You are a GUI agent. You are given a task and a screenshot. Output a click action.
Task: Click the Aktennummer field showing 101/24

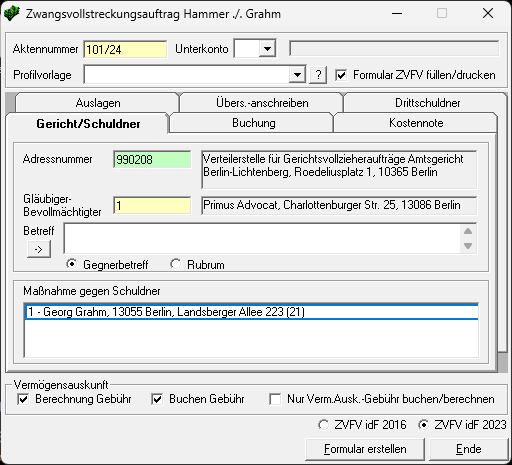[125, 49]
